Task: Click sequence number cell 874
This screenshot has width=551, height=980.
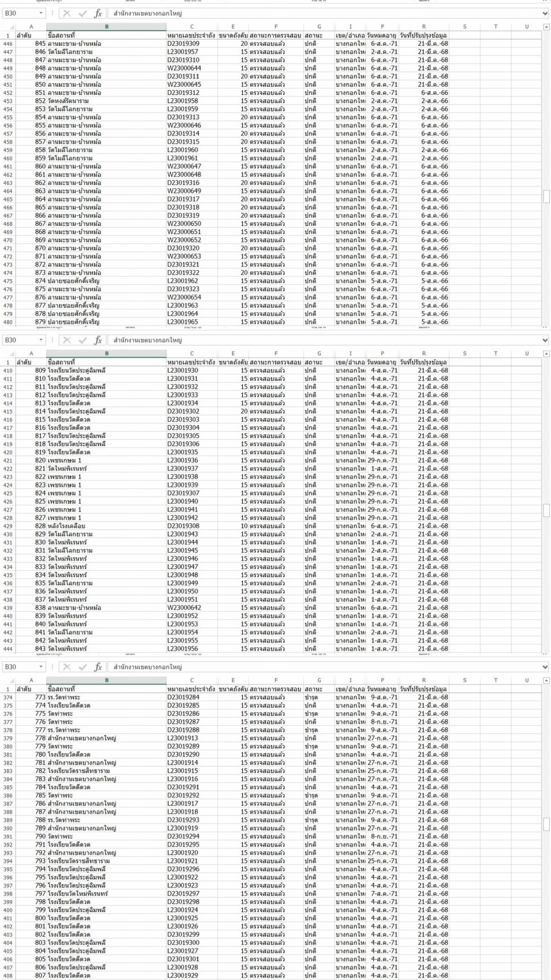Action: (x=31, y=281)
